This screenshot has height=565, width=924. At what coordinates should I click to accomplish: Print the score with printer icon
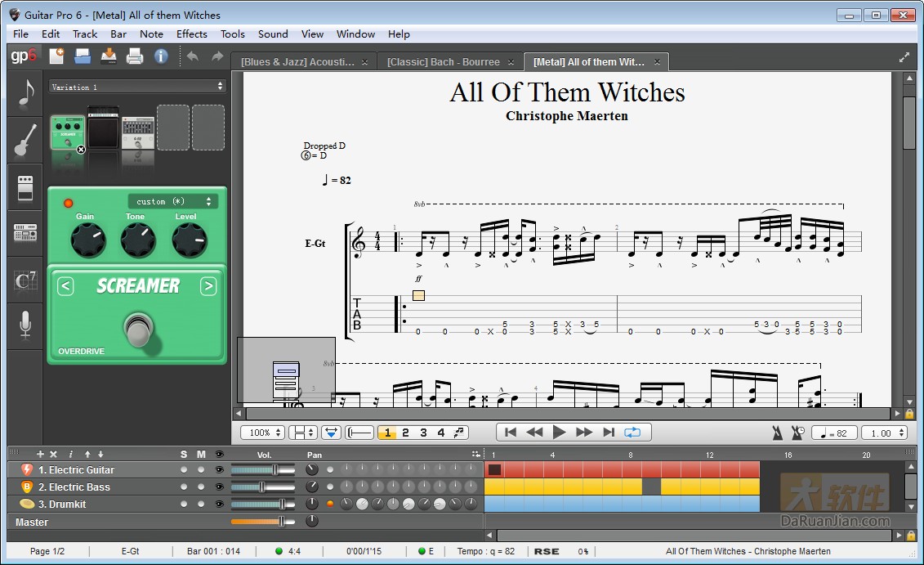click(x=135, y=56)
